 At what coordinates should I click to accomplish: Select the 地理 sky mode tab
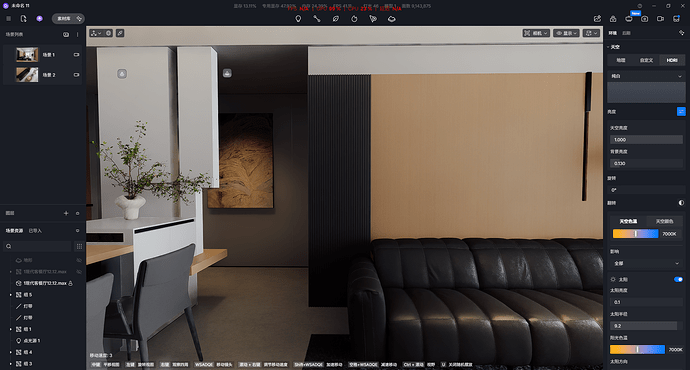click(620, 60)
